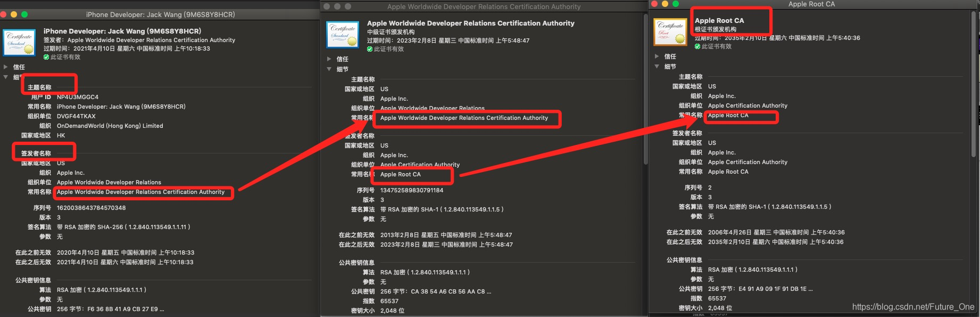
Task: Click 签发者 line in iPhone Developer header
Action: pyautogui.click(x=139, y=40)
